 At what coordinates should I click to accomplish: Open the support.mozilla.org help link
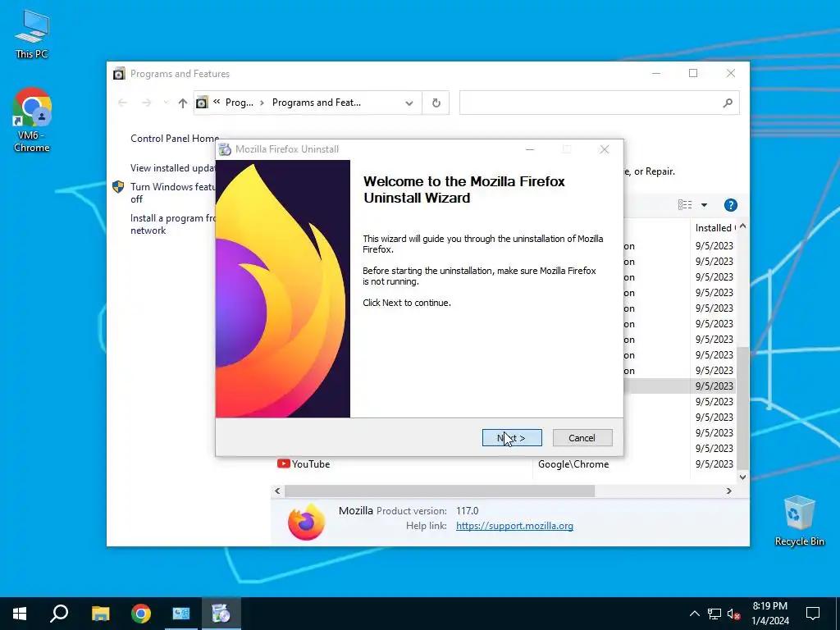(514, 526)
